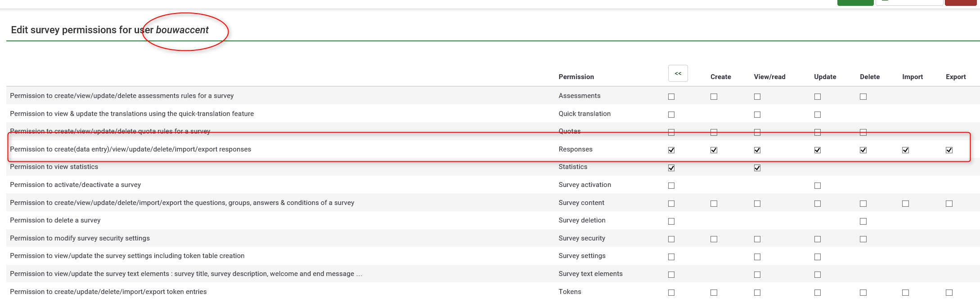Enable Update permission for Quick translation
Screen dimensions: 980x307
point(818,115)
